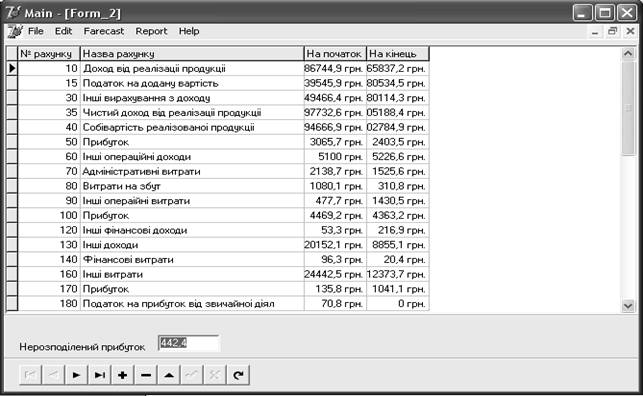Click the '5100 грн.' cell
This screenshot has height=396, width=643.
click(335, 157)
